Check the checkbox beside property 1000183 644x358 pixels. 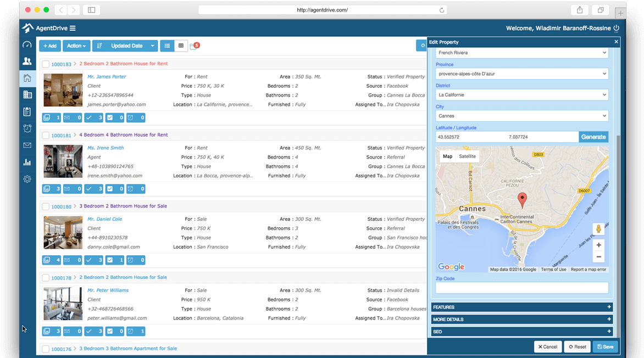46,64
